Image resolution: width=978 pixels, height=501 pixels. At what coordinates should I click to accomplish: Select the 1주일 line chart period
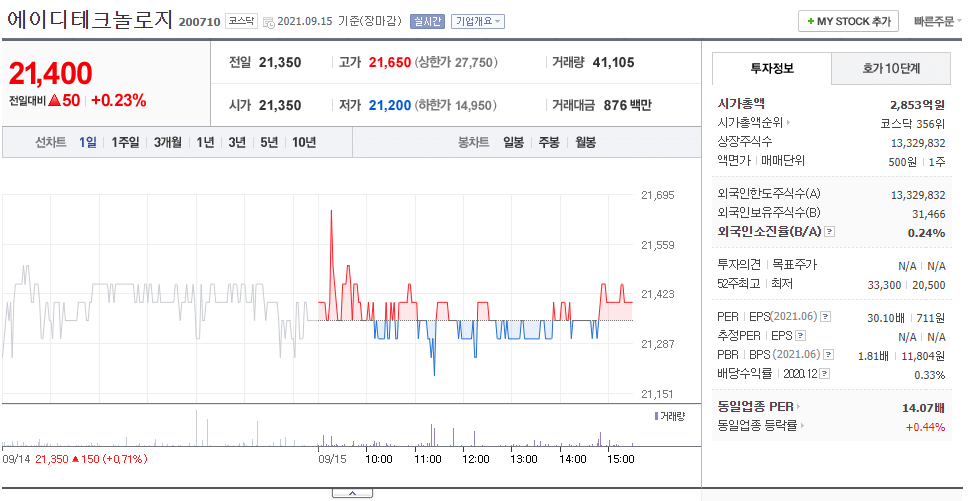pos(125,142)
